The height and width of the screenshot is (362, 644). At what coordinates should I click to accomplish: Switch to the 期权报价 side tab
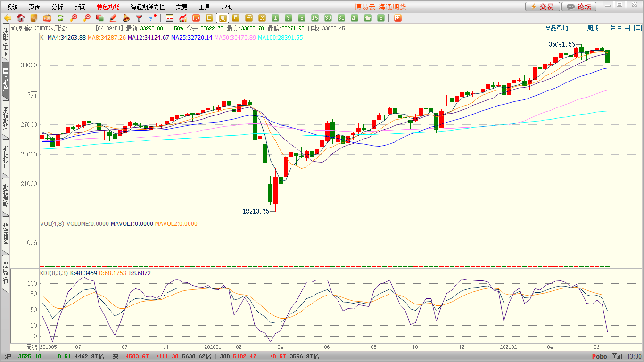click(x=6, y=157)
